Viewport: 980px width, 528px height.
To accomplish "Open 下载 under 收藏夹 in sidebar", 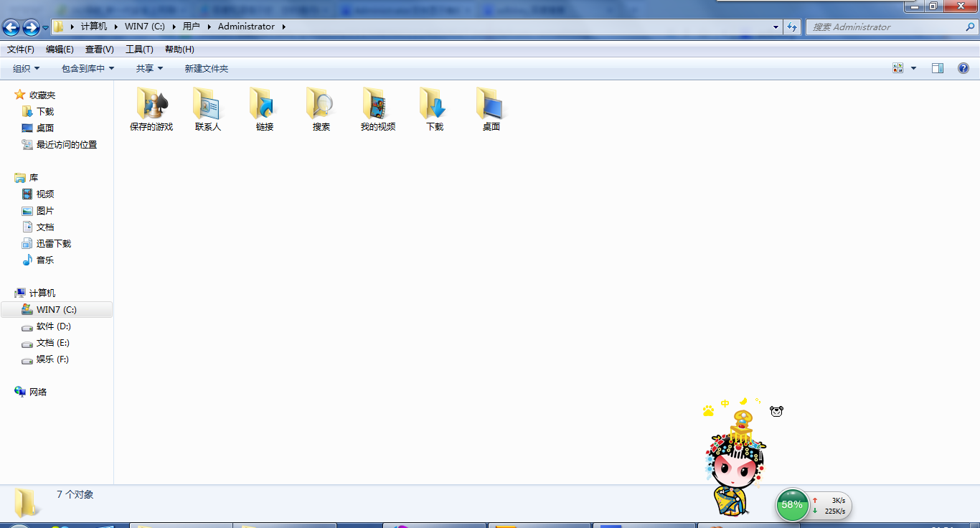I will (38, 111).
